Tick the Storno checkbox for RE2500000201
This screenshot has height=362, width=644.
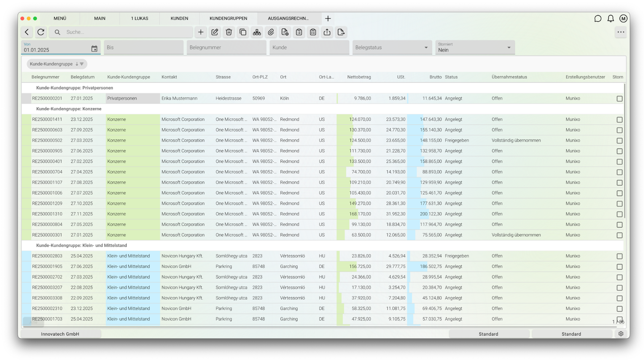[620, 99]
